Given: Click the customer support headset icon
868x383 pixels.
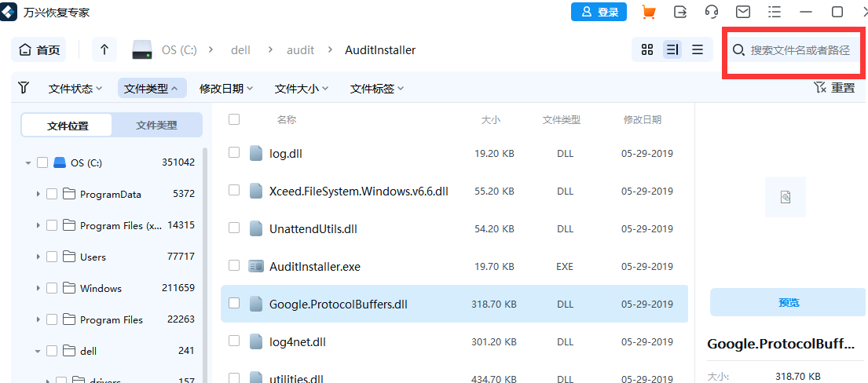Looking at the screenshot, I should (712, 12).
